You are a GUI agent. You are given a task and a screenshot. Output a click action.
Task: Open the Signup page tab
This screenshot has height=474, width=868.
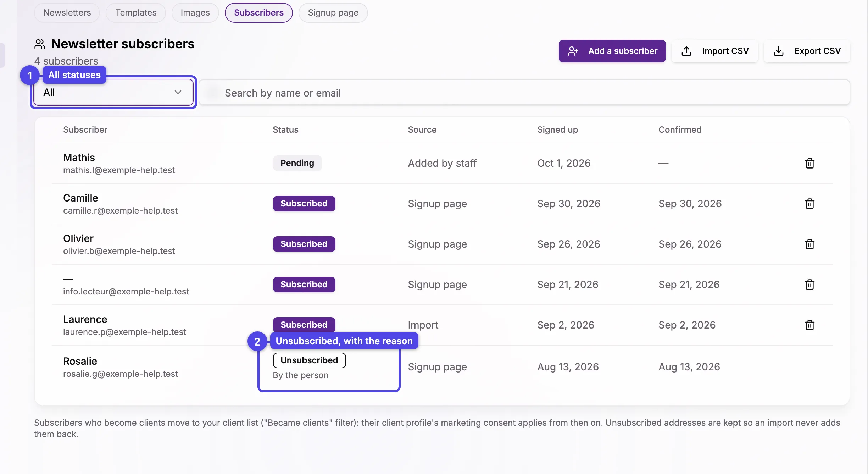[333, 13]
